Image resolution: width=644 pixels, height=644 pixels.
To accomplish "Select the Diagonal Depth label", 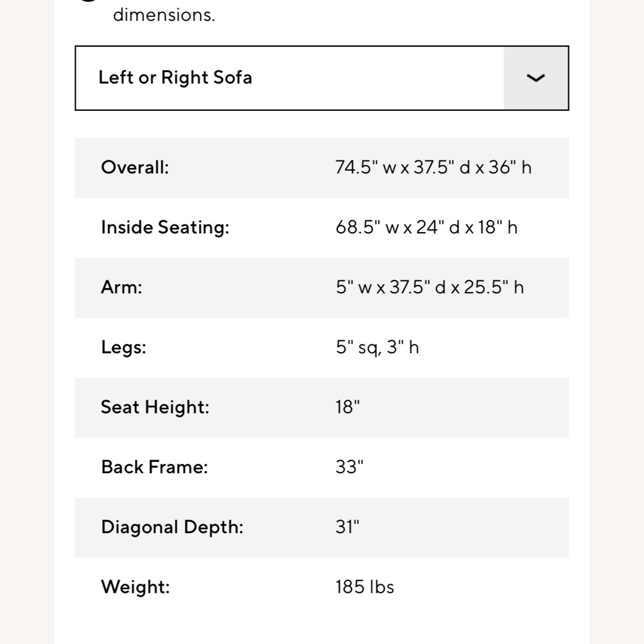I will pyautogui.click(x=172, y=527).
